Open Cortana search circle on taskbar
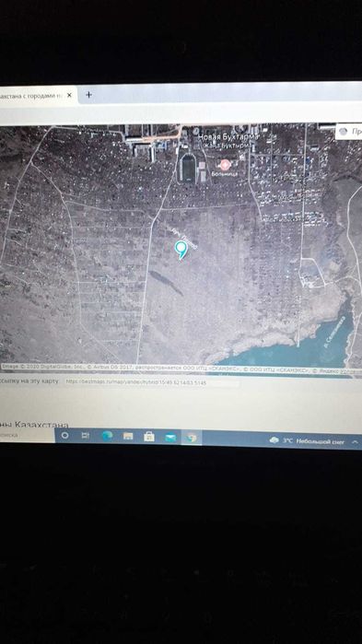 (64, 435)
